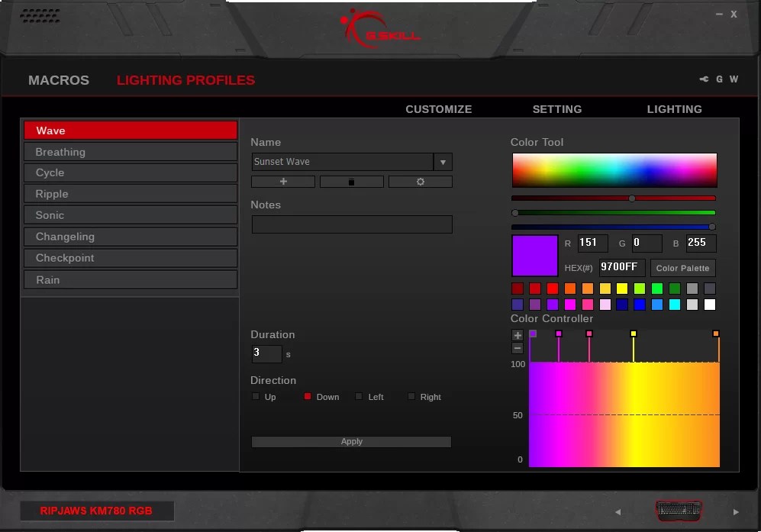Switch to the MACROS tab
This screenshot has height=532, width=761.
tap(58, 79)
